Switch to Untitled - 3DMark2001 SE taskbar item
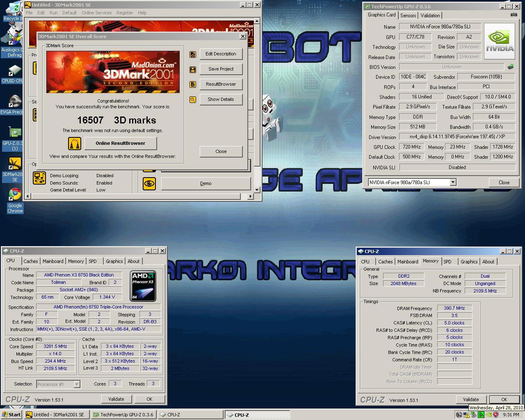This screenshot has height=420, width=525. coord(57,415)
